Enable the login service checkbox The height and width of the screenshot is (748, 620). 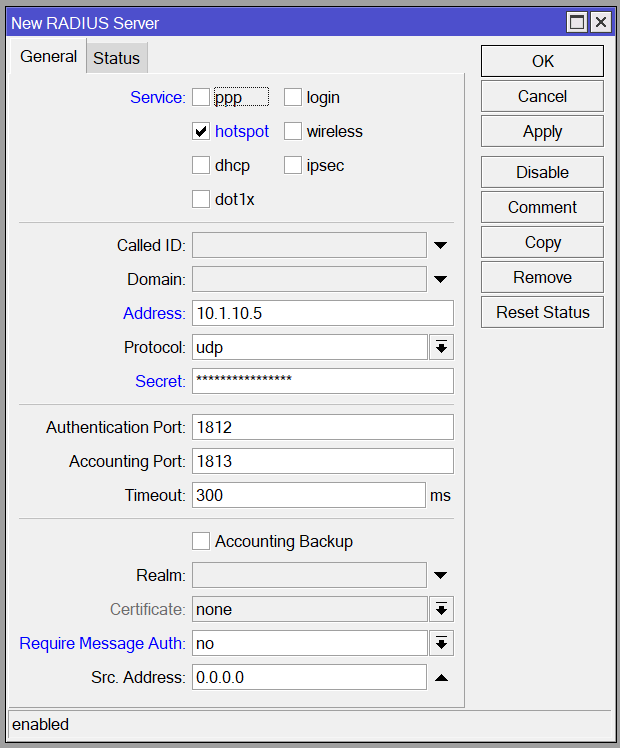point(293,97)
